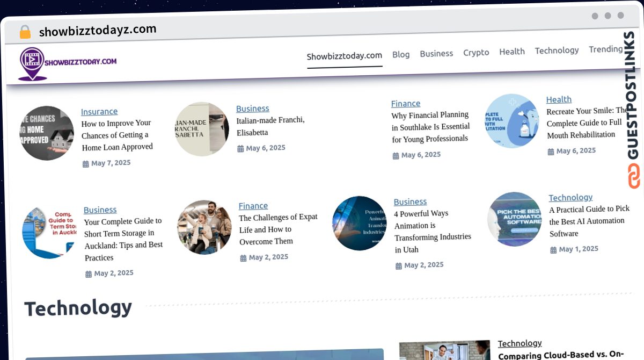Open Italian-made Franchi, Elisabetta article
This screenshot has width=644, height=360.
[270, 126]
